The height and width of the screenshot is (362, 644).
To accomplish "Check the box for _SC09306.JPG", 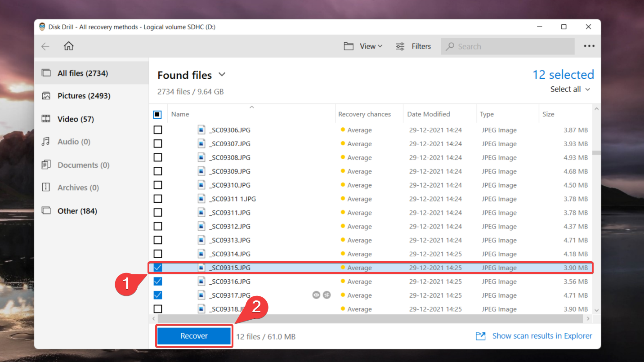I will [158, 130].
